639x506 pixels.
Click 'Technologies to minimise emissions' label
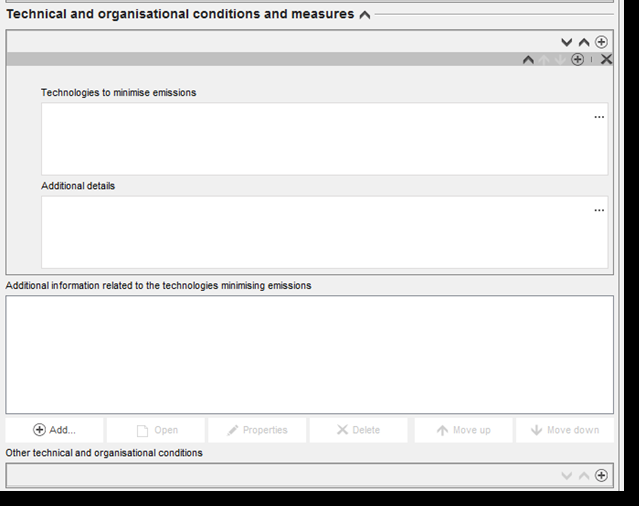(x=119, y=93)
